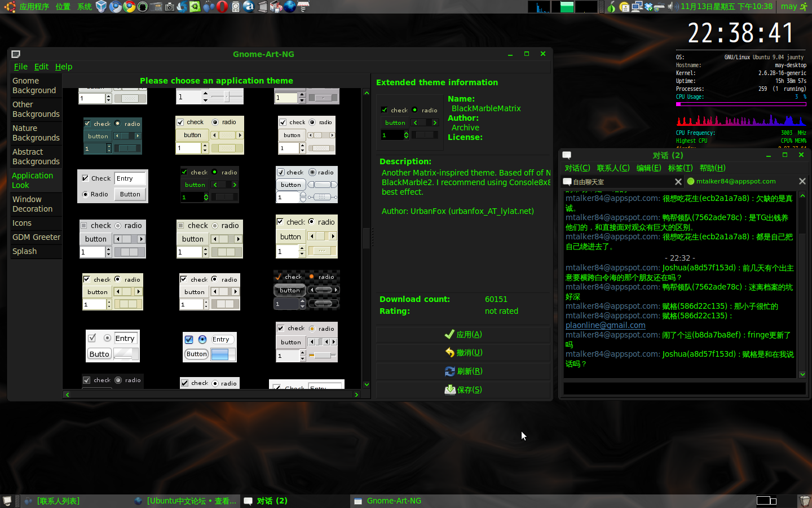This screenshot has width=812, height=508.
Task: Open the headphones audio player launcher
Action: point(143,7)
